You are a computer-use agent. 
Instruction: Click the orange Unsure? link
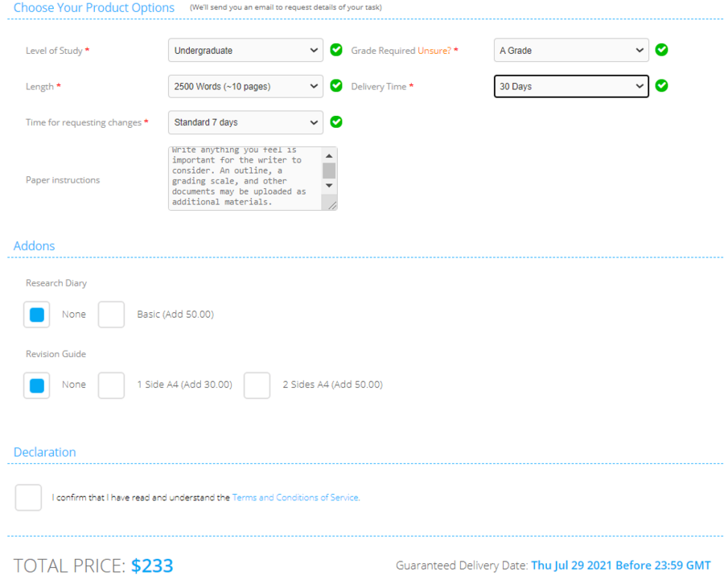click(434, 51)
